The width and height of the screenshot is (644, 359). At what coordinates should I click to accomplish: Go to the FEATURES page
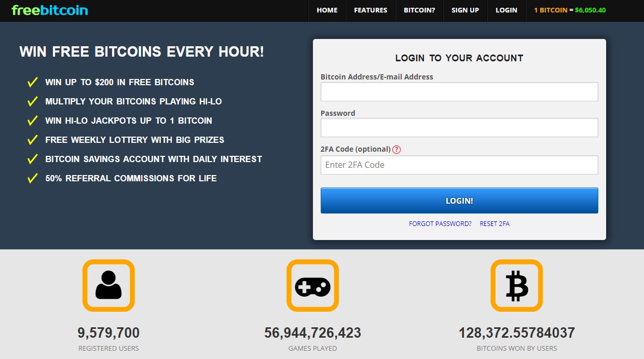[x=371, y=10]
